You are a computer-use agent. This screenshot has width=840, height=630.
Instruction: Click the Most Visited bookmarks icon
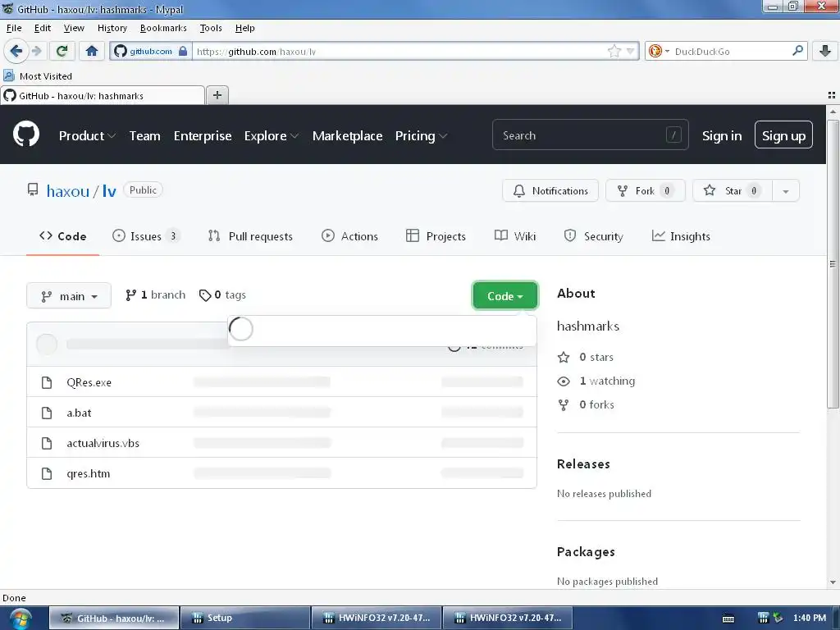pyautogui.click(x=8, y=75)
